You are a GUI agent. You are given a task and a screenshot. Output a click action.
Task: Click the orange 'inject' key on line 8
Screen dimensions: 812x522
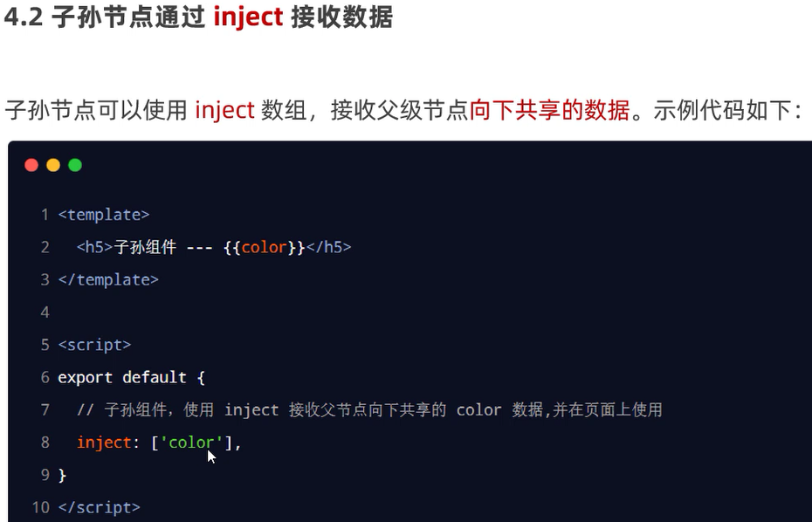click(x=104, y=443)
